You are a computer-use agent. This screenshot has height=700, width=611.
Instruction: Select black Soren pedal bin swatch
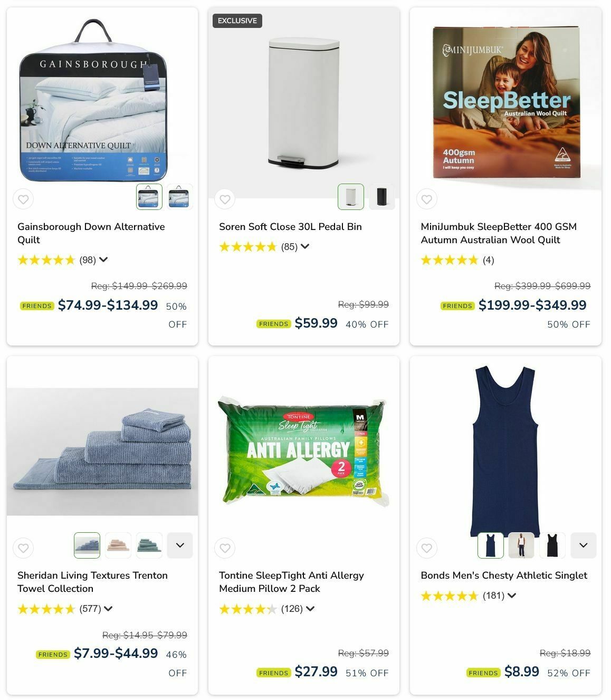point(381,197)
